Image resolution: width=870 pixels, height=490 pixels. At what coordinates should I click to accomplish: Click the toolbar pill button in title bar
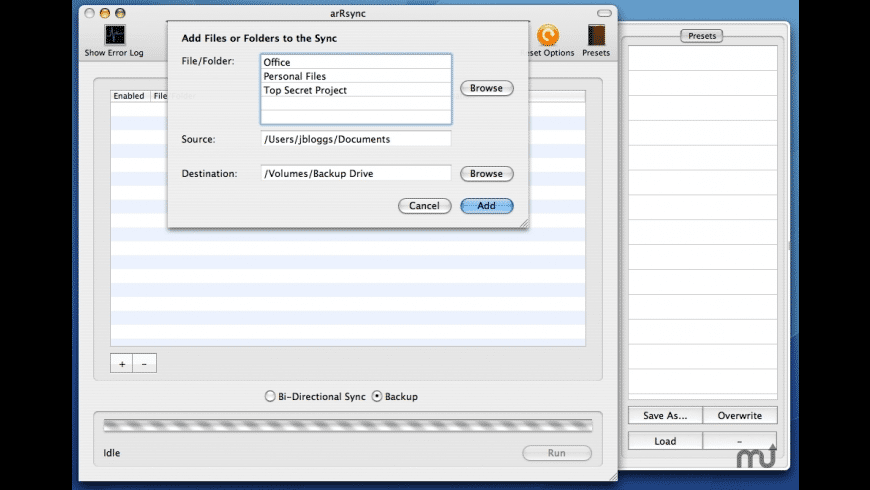(604, 13)
